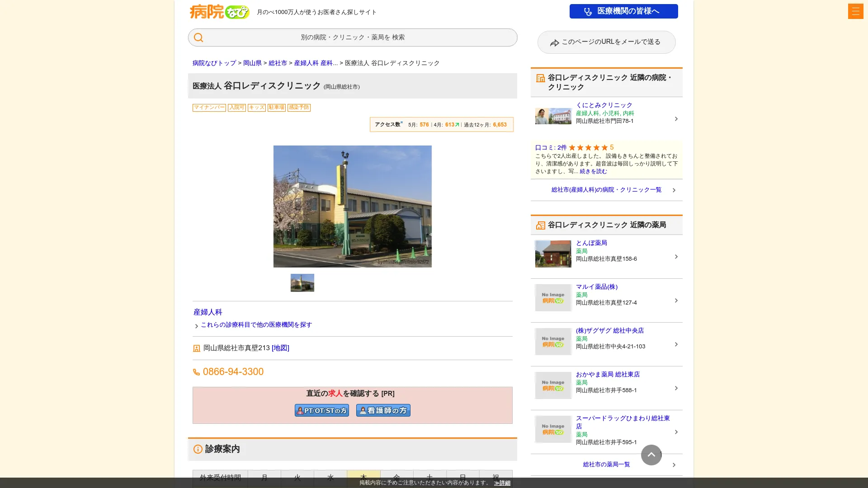The image size is (868, 488).
Task: Open the マルイ薬品 chevron arrow
Action: 676,300
